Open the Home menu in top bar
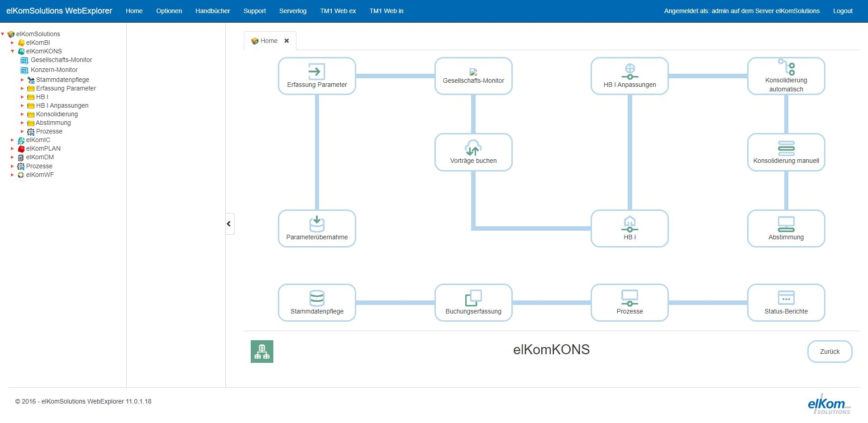 [134, 11]
